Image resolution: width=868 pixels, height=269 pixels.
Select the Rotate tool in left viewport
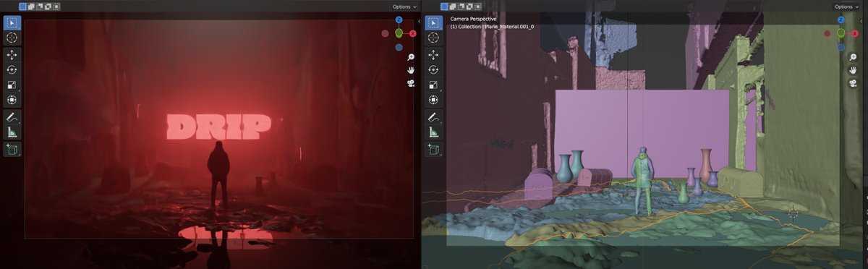tap(12, 70)
